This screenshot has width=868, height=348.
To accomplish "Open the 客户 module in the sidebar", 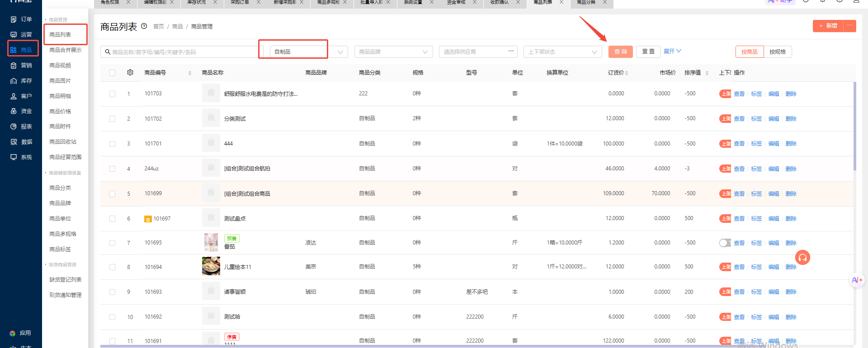I will click(21, 96).
